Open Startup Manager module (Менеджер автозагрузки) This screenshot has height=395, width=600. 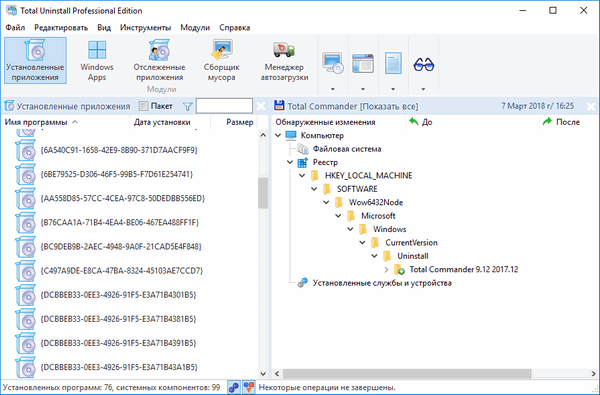tap(284, 60)
